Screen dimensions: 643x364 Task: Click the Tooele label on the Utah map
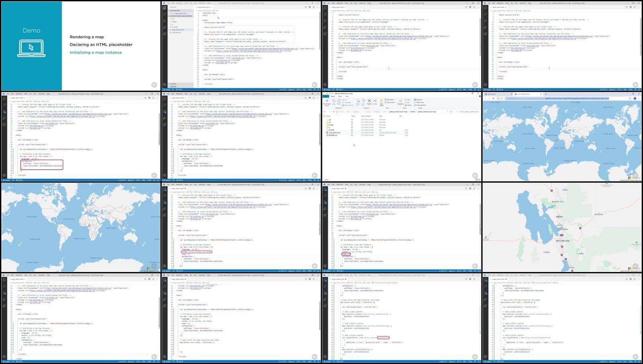coord(547,252)
